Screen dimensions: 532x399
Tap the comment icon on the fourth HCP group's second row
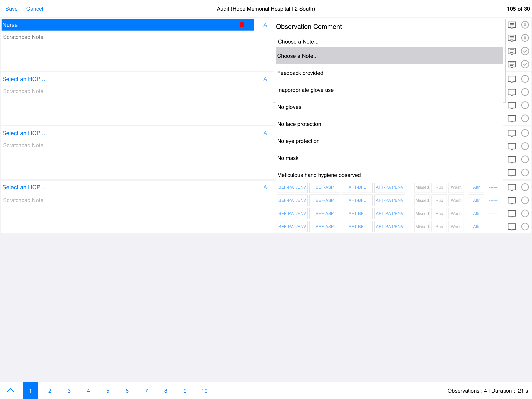512,201
